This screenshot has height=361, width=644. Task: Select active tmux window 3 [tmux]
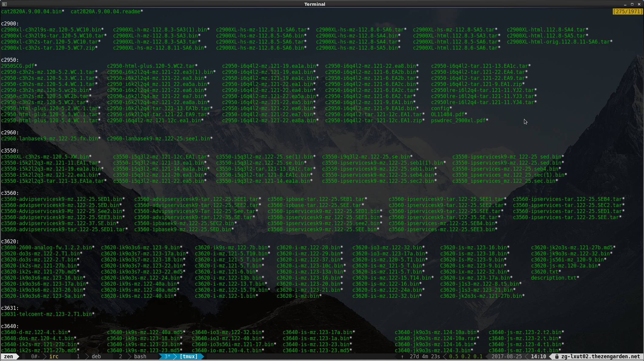click(181, 356)
